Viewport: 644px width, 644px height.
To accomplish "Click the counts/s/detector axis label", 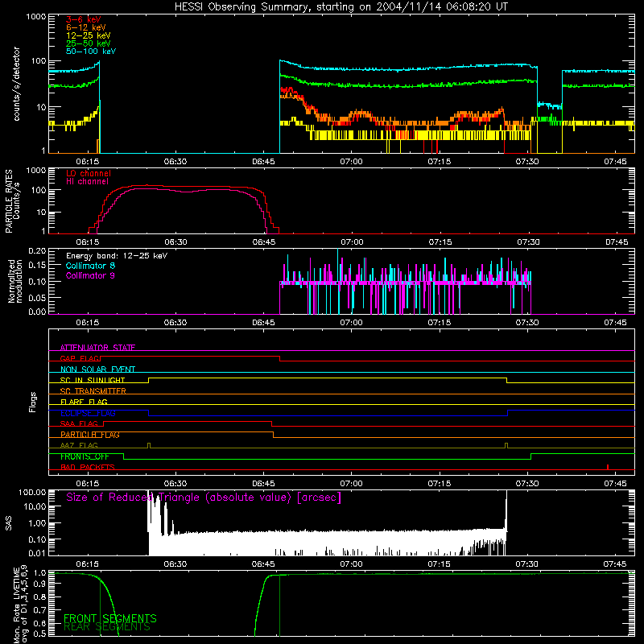I will (x=16, y=84).
